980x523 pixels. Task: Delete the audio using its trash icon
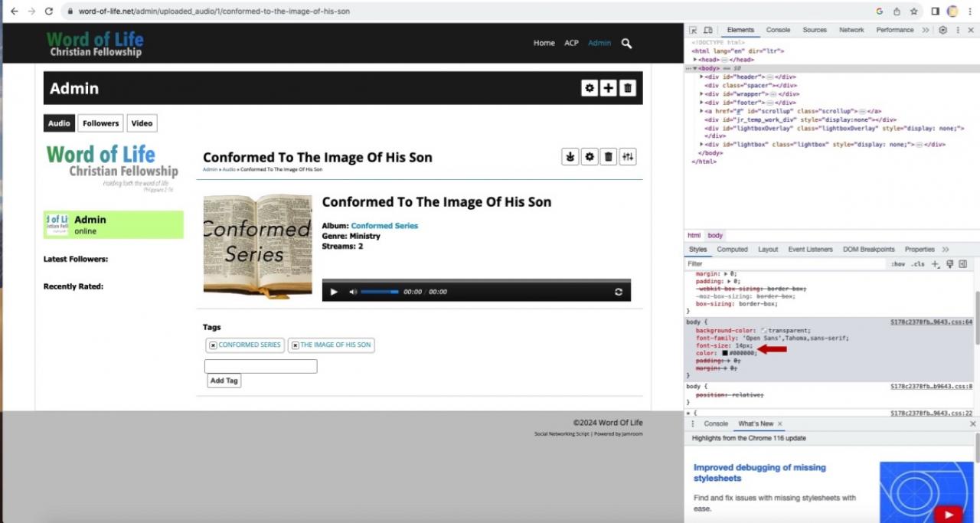pyautogui.click(x=609, y=157)
